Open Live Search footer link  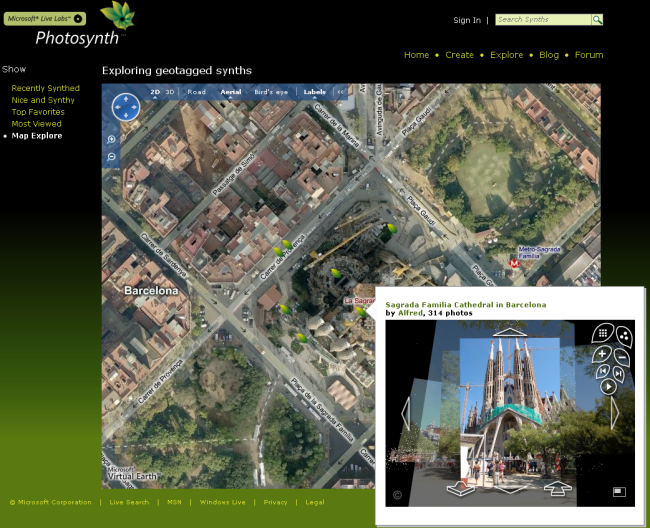(x=129, y=502)
